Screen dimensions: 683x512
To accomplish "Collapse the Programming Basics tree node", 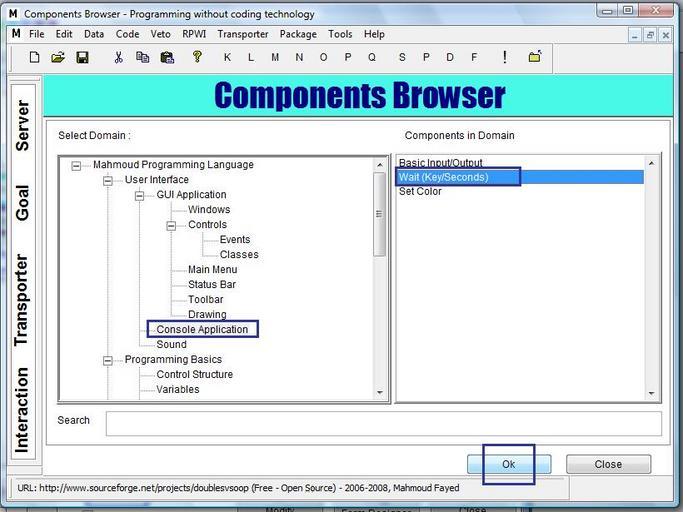I will point(108,360).
